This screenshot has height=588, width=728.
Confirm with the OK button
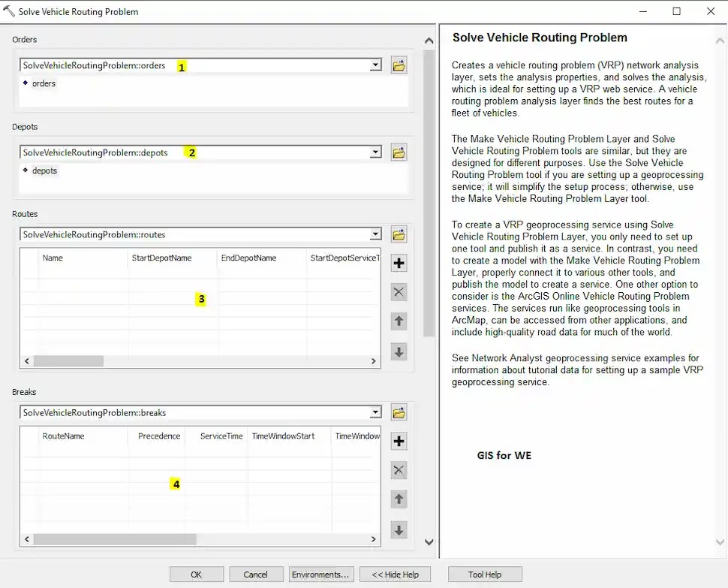[197, 574]
